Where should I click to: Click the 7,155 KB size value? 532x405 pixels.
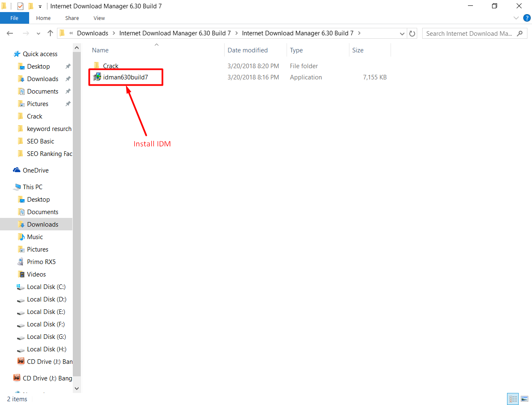(375, 77)
